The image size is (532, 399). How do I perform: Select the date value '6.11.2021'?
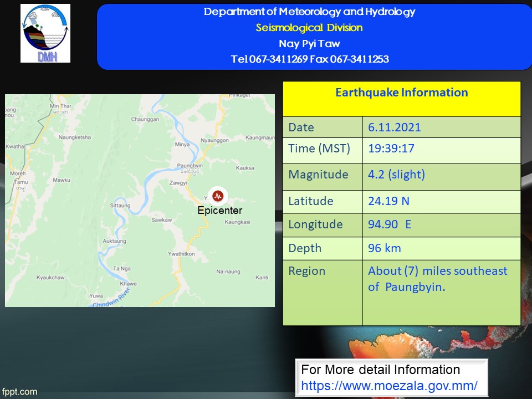394,127
